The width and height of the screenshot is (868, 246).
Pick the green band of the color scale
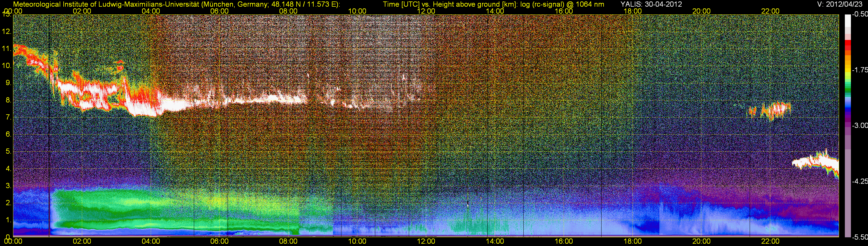[x=847, y=87]
